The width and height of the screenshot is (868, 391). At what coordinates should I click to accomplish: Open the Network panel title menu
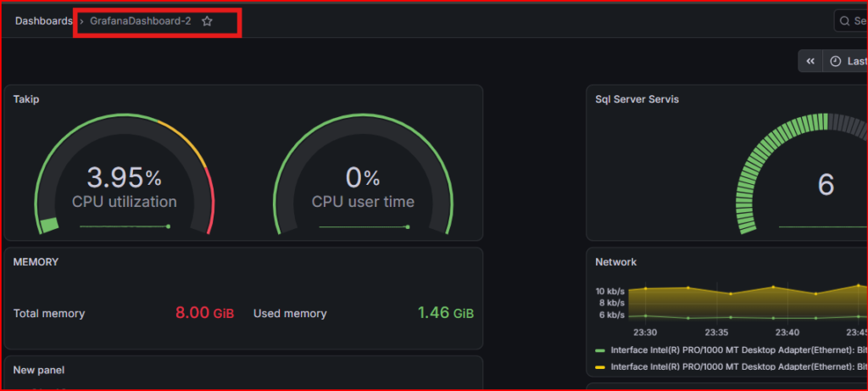point(616,262)
